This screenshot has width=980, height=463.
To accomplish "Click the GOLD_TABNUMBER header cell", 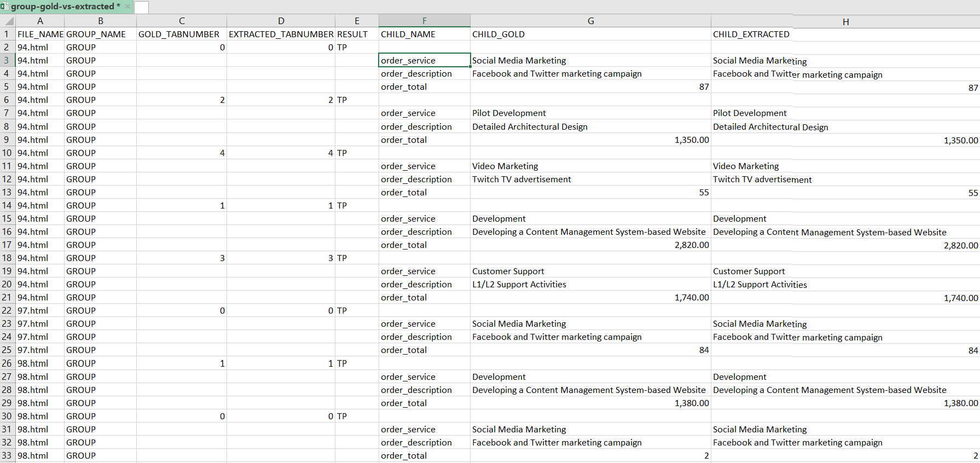I will point(182,34).
